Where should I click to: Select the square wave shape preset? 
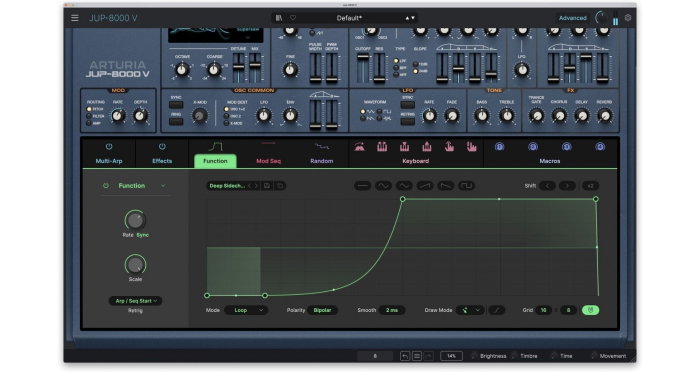467,186
